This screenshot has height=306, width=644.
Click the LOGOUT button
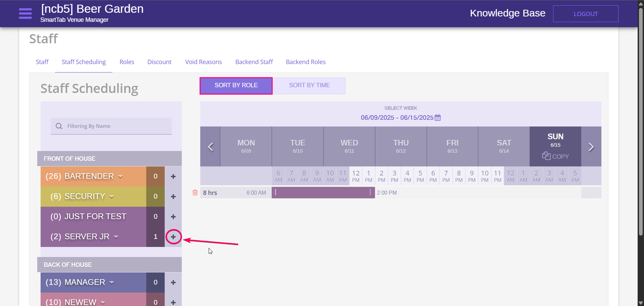(585, 14)
